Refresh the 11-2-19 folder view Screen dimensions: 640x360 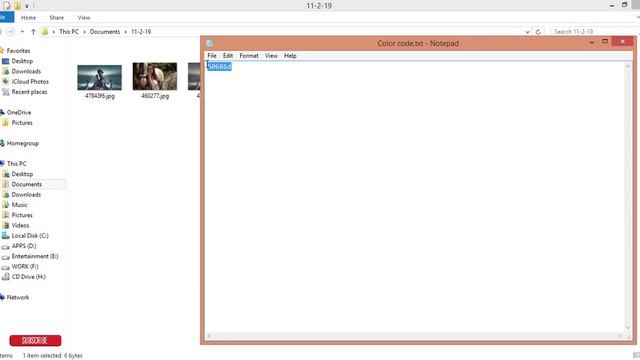538,32
